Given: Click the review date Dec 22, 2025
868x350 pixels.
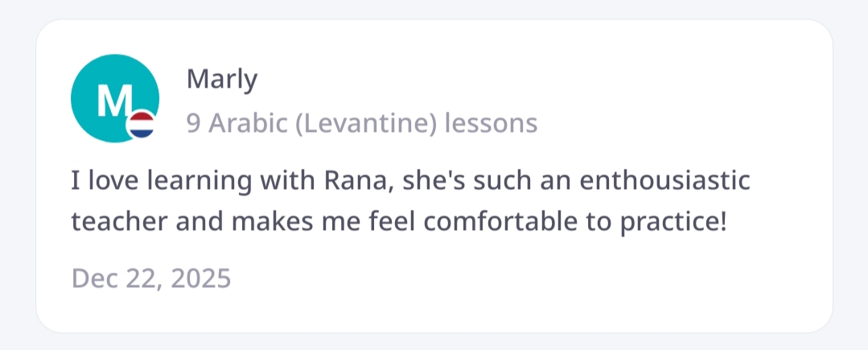Looking at the screenshot, I should (151, 278).
